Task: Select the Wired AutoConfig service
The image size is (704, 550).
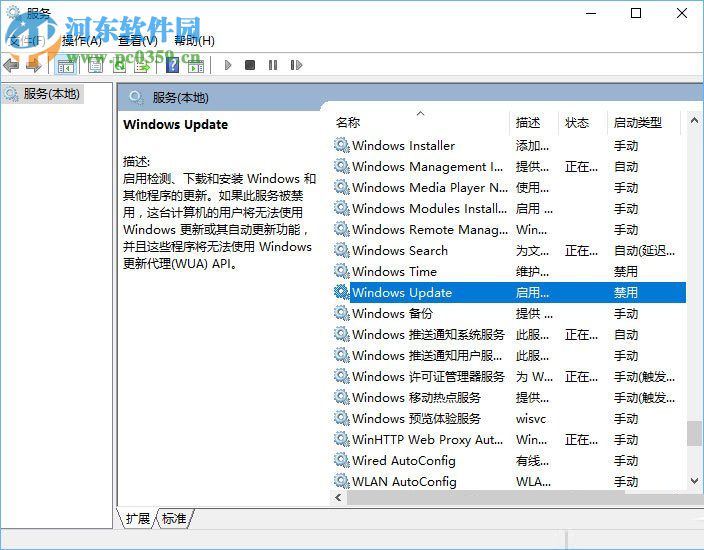Action: (x=510, y=461)
